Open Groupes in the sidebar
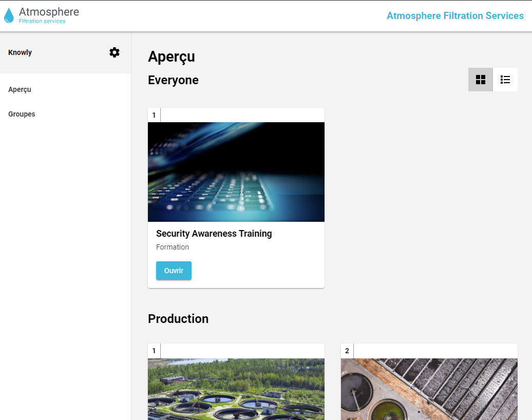532x420 pixels. tap(22, 114)
